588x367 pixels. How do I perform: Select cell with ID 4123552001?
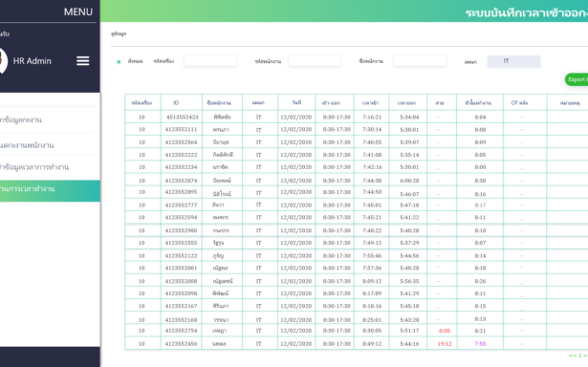tap(181, 268)
